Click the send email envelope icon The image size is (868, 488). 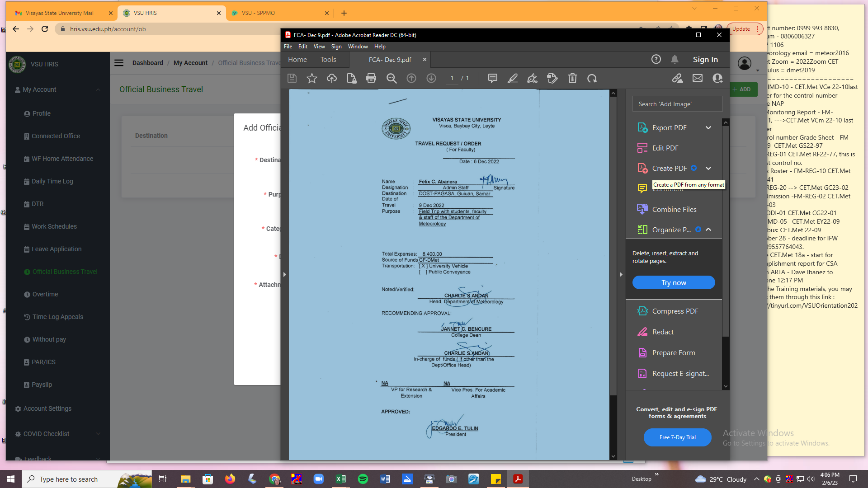pyautogui.click(x=697, y=78)
